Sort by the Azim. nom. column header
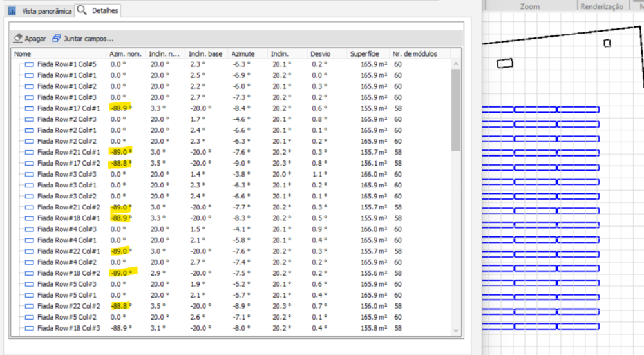 pyautogui.click(x=126, y=53)
